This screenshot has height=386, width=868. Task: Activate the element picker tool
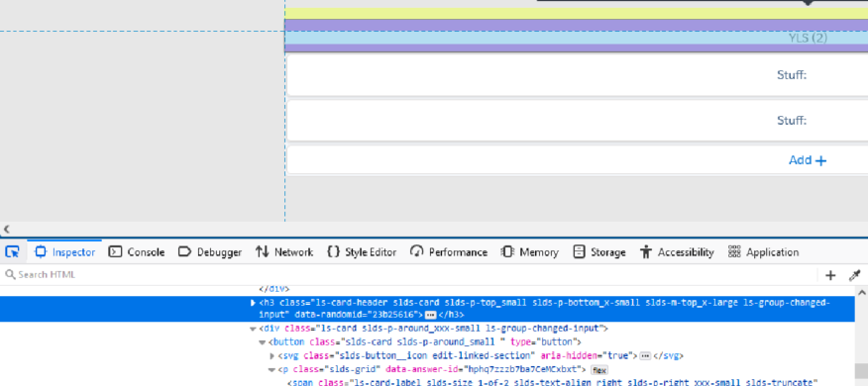coord(12,252)
